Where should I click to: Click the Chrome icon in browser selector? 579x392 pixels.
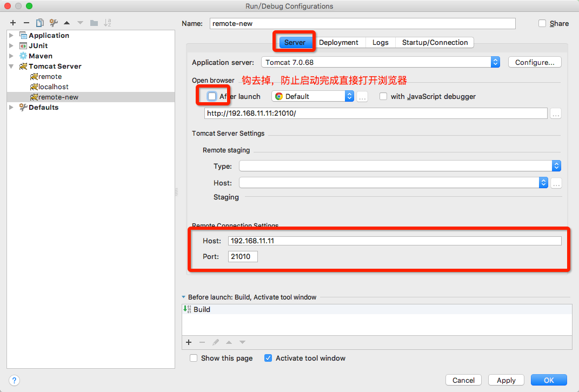(279, 96)
